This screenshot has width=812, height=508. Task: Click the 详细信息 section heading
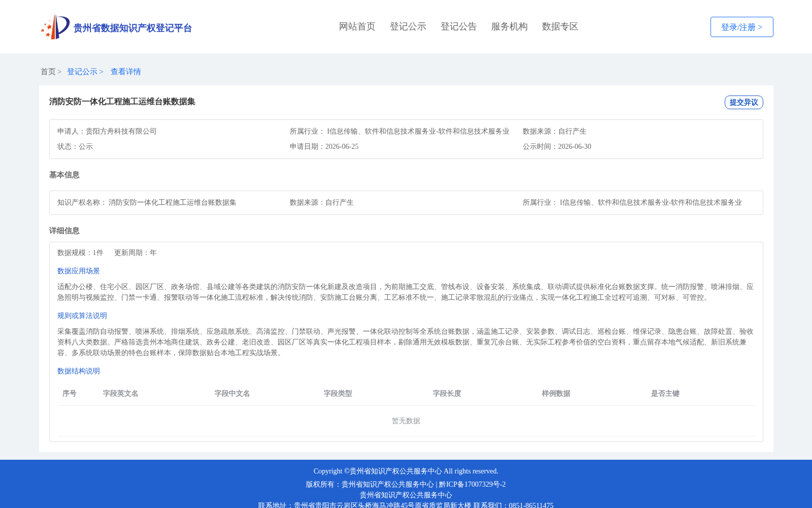[x=64, y=231]
